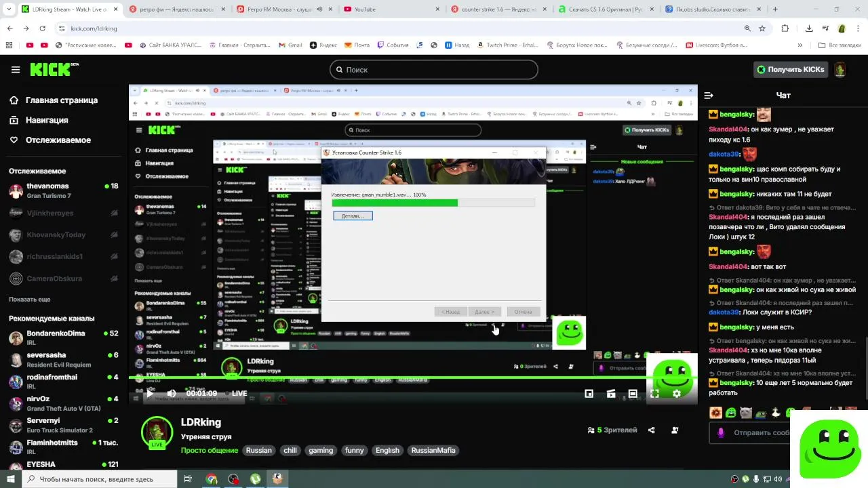Select the RussianMafia tag
This screenshot has height=488, width=868.
pyautogui.click(x=433, y=450)
